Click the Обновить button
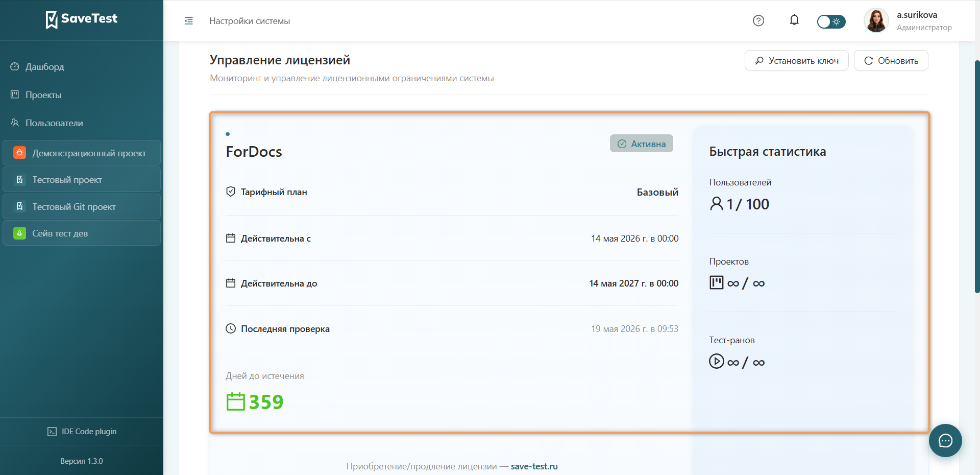This screenshot has width=980, height=475. pyautogui.click(x=891, y=60)
